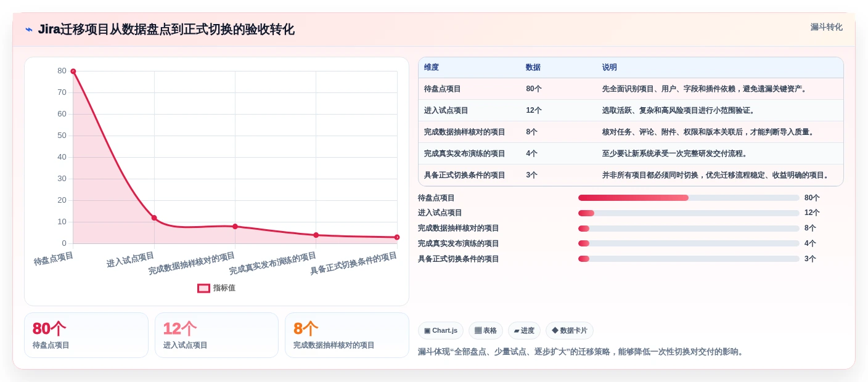
Task: Click the 具备正式切换条件的项目 progress bar
Action: click(x=689, y=259)
